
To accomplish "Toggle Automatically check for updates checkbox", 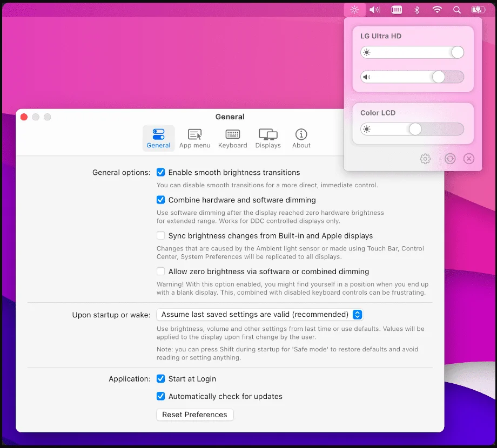I will pyautogui.click(x=160, y=396).
